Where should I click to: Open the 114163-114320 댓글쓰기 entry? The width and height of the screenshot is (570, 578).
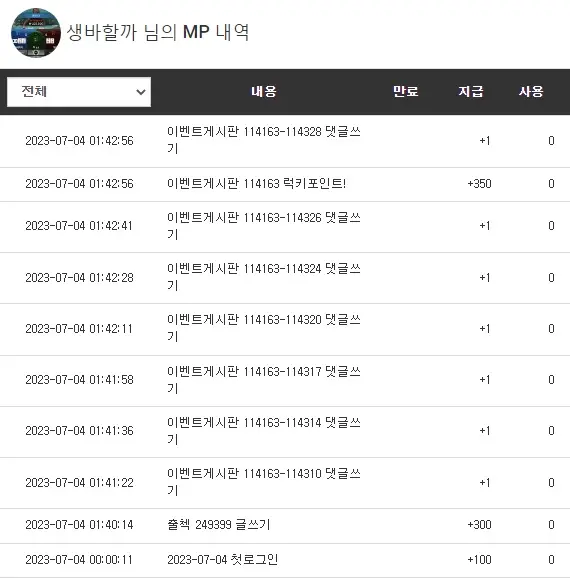tap(264, 328)
